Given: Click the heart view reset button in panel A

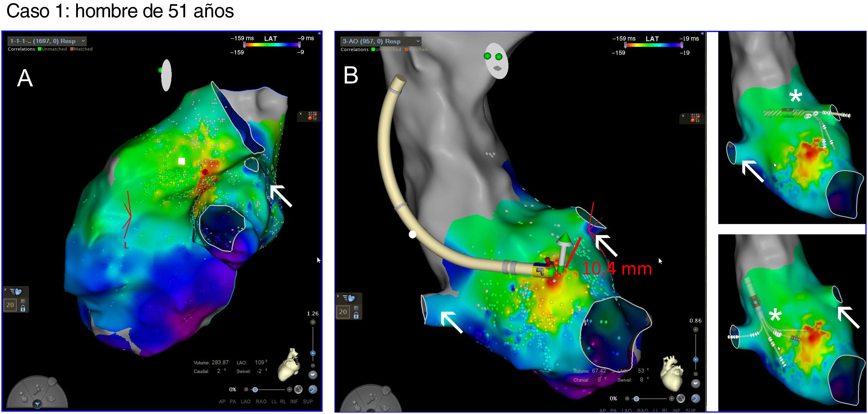Looking at the screenshot, I should pyautogui.click(x=313, y=375).
